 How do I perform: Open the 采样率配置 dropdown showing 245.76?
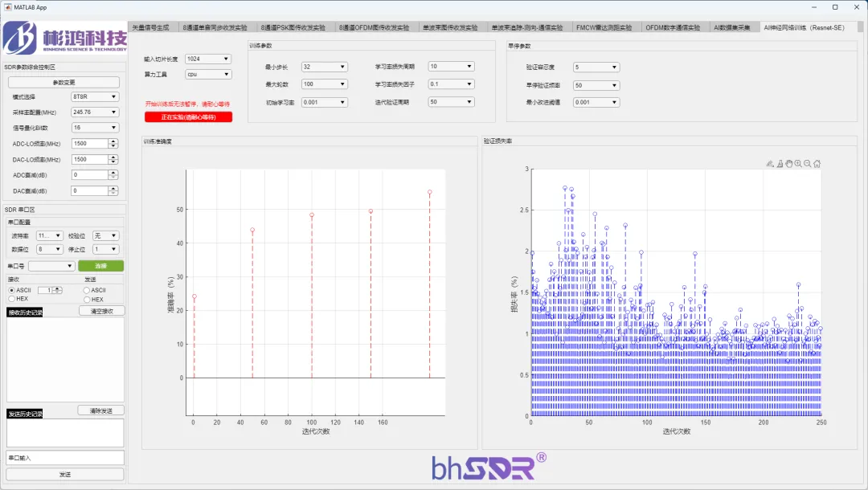(95, 112)
